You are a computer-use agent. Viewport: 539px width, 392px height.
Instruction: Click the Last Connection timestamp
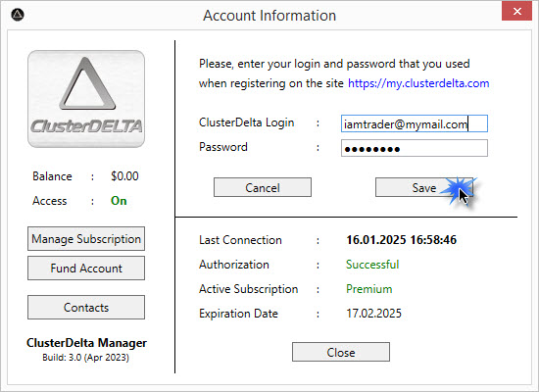pos(401,240)
